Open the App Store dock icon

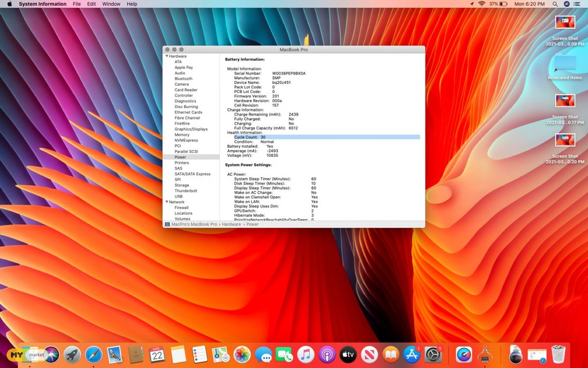(412, 354)
